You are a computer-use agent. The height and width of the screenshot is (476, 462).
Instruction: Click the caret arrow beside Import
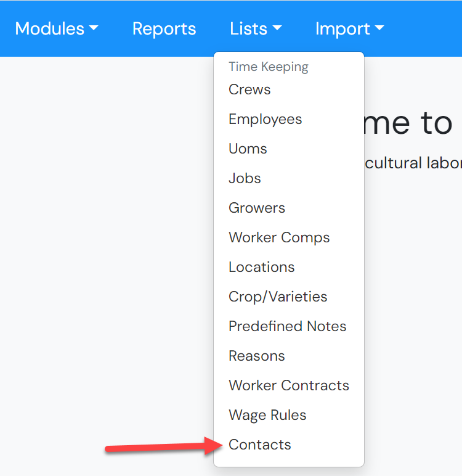click(379, 28)
